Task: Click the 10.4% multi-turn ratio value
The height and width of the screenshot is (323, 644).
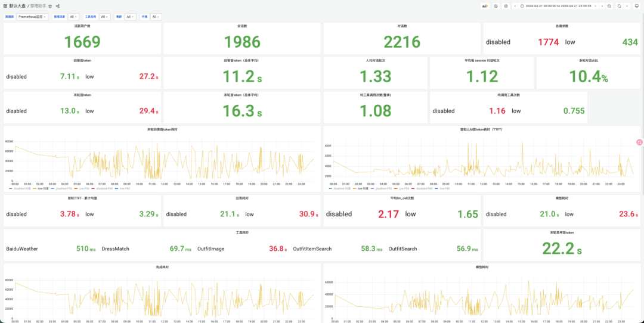Action: tap(588, 76)
